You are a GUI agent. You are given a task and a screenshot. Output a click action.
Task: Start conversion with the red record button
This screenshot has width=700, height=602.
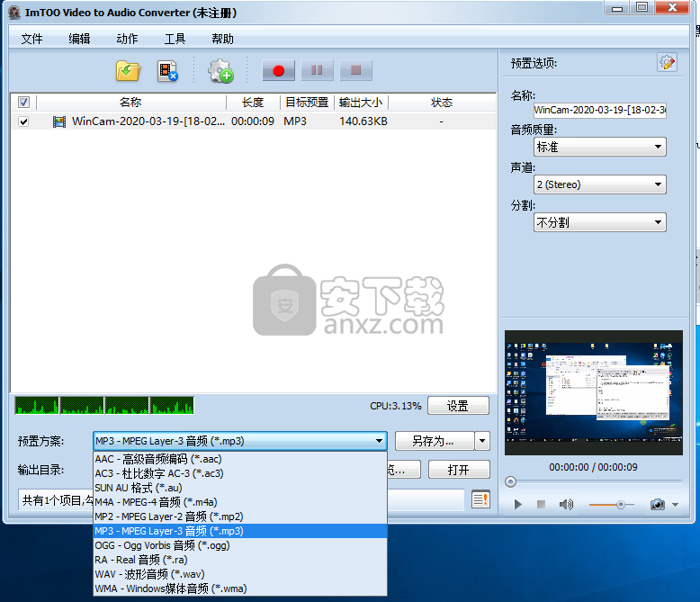pyautogui.click(x=279, y=70)
